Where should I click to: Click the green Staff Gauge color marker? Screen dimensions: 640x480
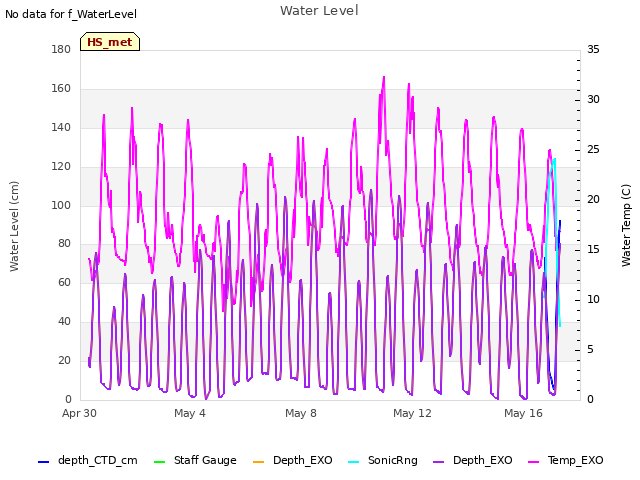pos(159,462)
